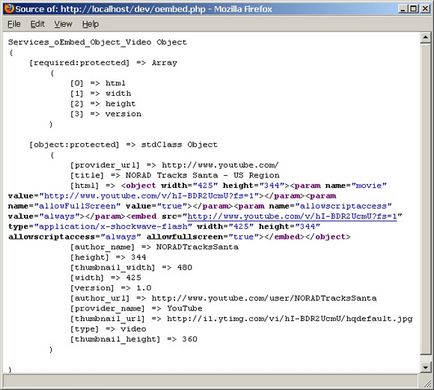This screenshot has width=434, height=390.
Task: Click the 'application/x-shockwave-flash' type value
Action: (x=113, y=227)
